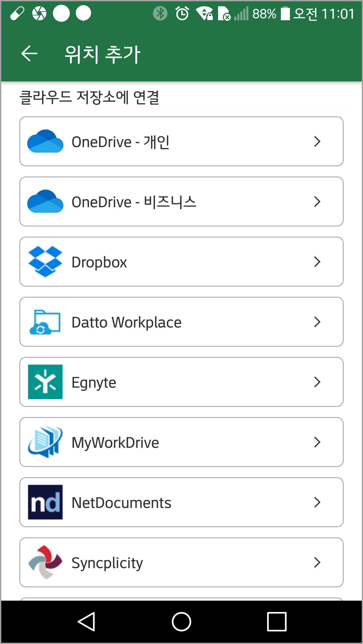The height and width of the screenshot is (644, 363).
Task: Select OneDrive - 비즈니스 label
Action: click(134, 202)
